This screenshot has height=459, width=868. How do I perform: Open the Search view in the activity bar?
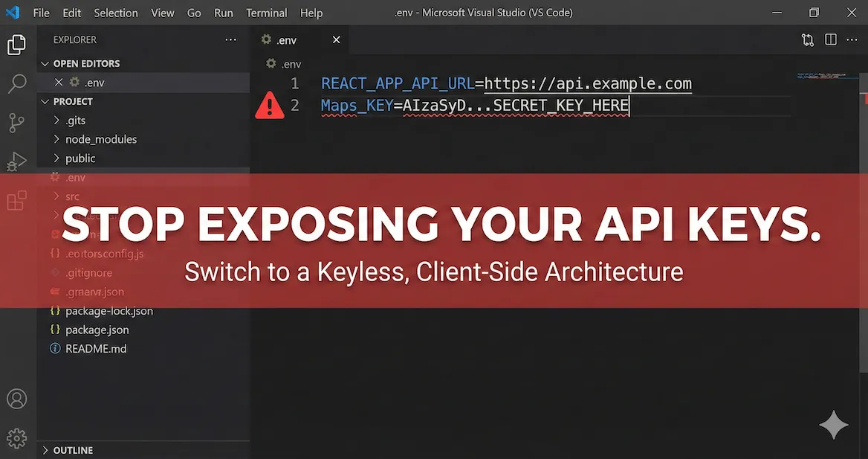point(16,83)
